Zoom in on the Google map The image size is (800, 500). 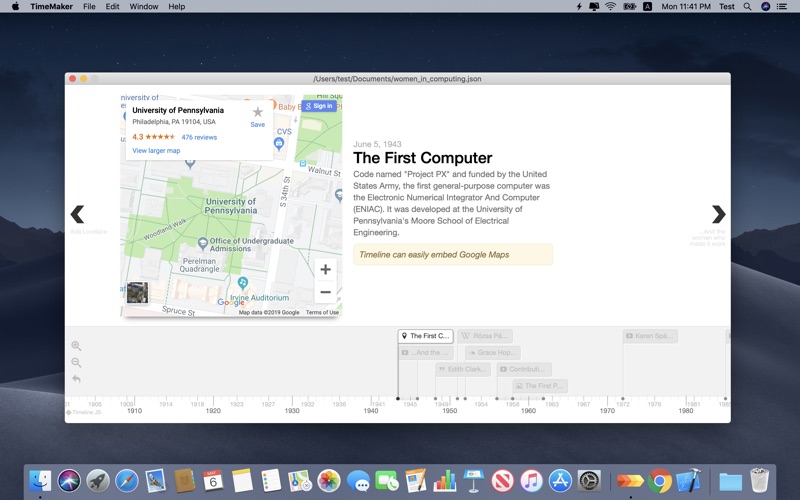[326, 269]
